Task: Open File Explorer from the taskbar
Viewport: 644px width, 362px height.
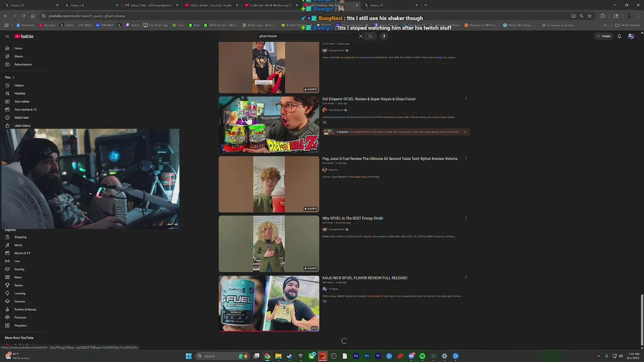Action: click(x=278, y=356)
